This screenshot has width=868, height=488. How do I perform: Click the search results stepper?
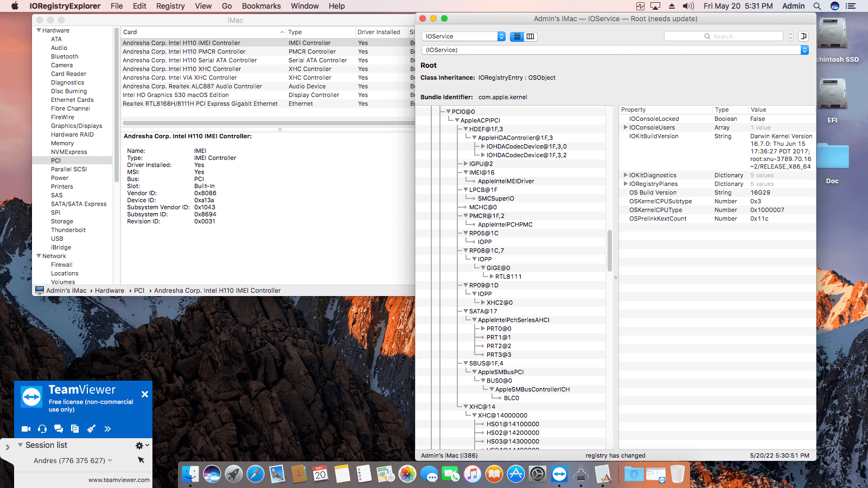[790, 36]
